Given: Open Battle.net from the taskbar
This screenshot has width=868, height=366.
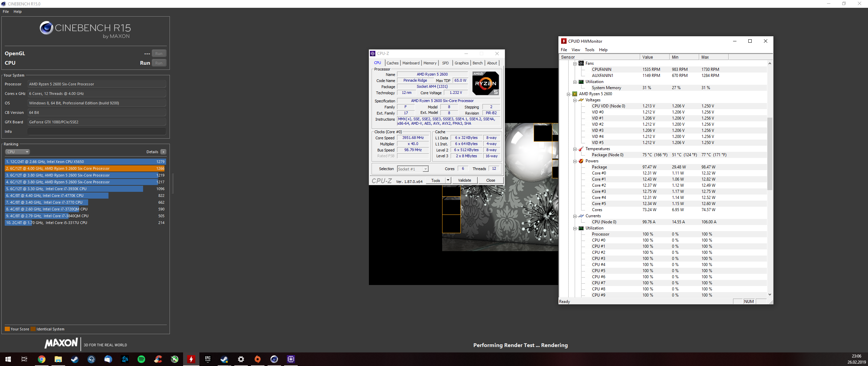Looking at the screenshot, I should point(125,359).
